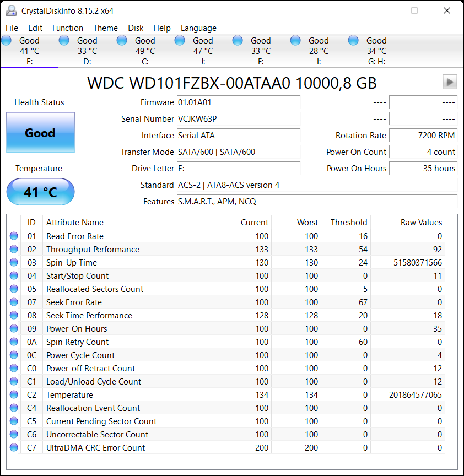Click status icon for Current Pending Sector Count

(x=14, y=421)
